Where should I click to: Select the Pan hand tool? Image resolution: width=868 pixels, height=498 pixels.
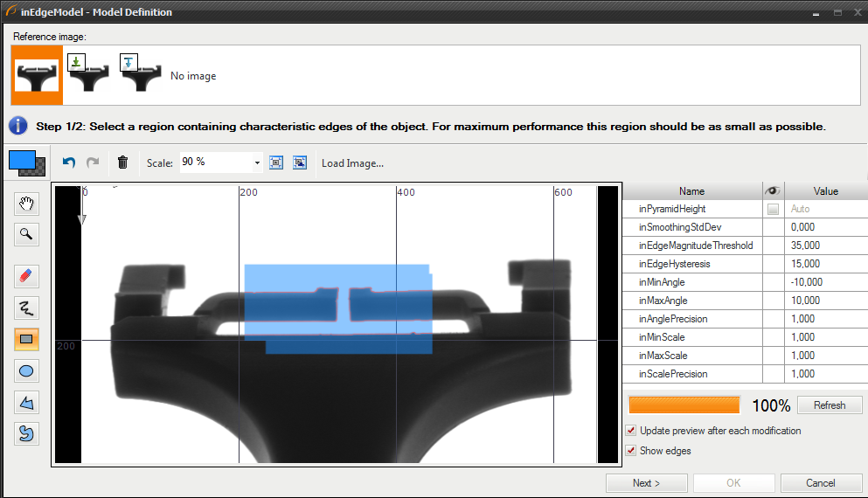point(27,204)
